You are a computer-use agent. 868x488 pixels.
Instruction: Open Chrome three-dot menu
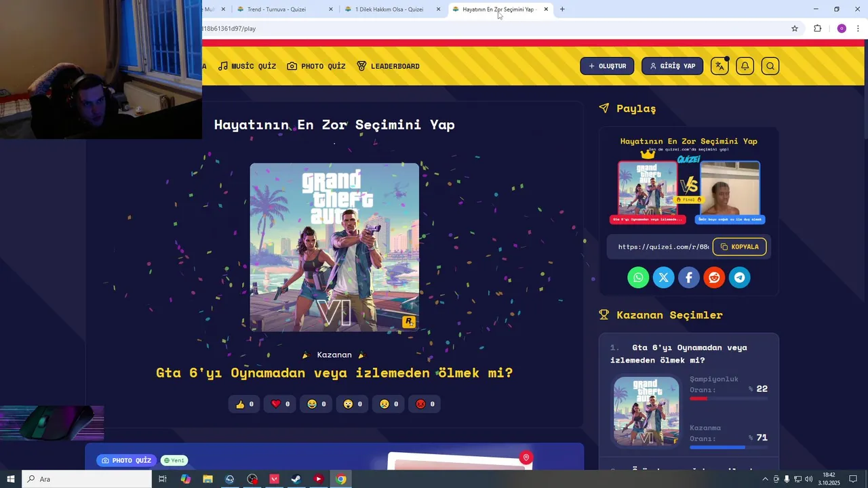point(858,28)
